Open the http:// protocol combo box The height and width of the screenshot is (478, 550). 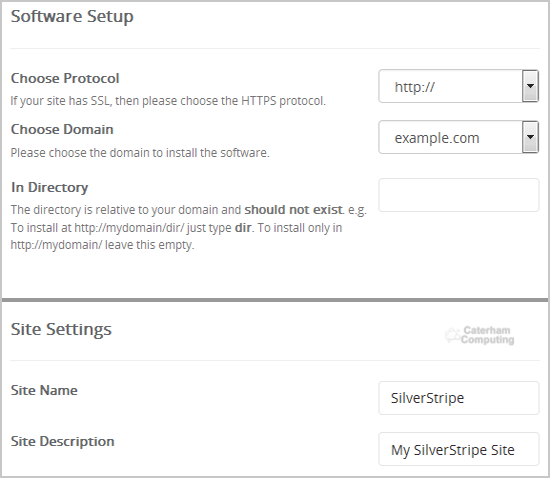458,86
